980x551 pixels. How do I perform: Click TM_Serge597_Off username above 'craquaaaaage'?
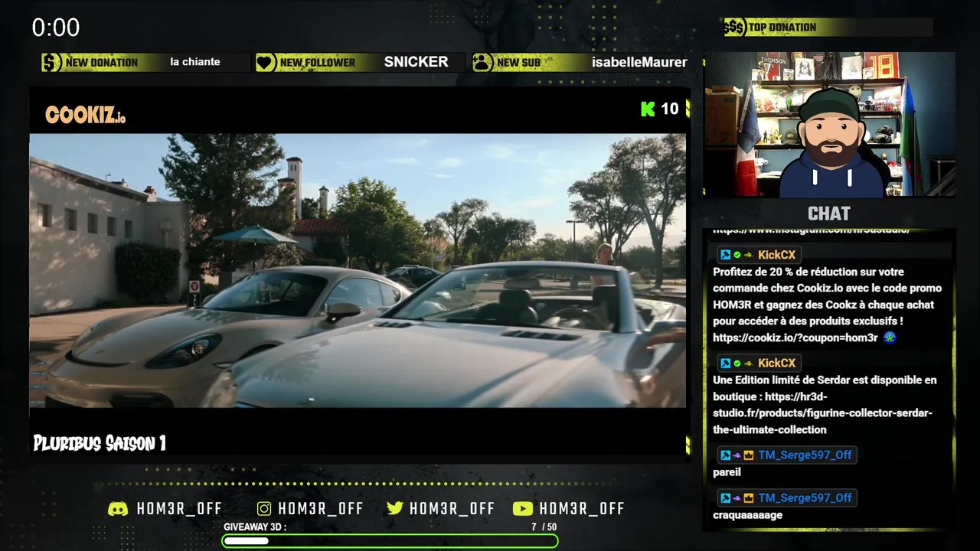[805, 498]
